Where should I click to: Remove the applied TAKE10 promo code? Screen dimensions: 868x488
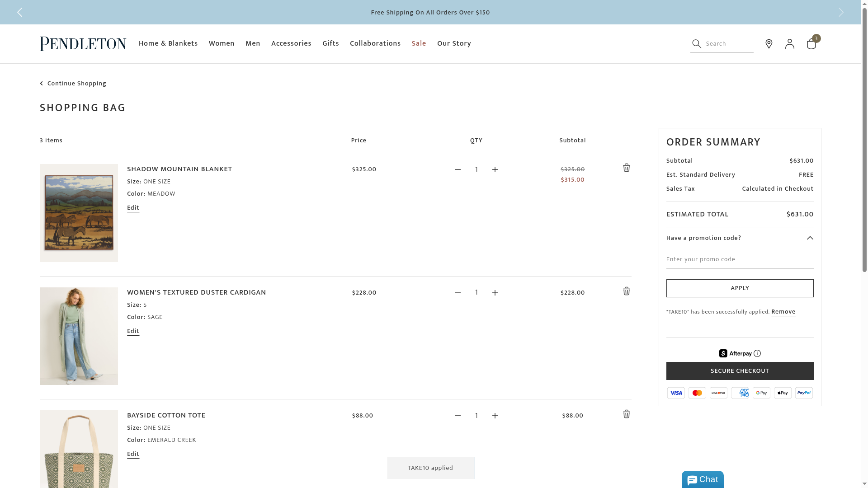[783, 312]
